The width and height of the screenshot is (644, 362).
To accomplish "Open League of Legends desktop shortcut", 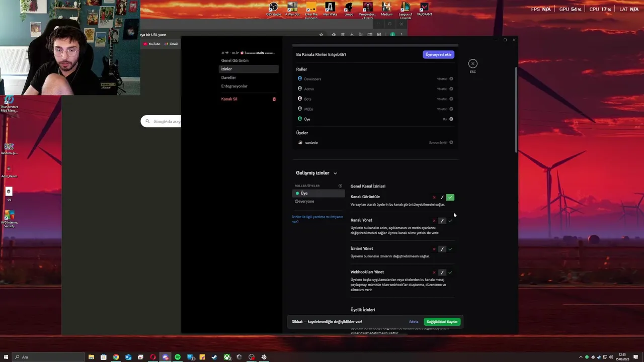I will [x=405, y=10].
